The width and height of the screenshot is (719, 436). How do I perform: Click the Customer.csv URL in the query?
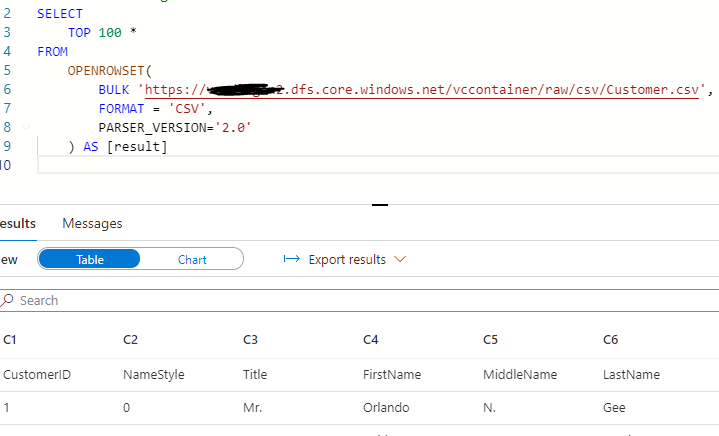pos(422,89)
